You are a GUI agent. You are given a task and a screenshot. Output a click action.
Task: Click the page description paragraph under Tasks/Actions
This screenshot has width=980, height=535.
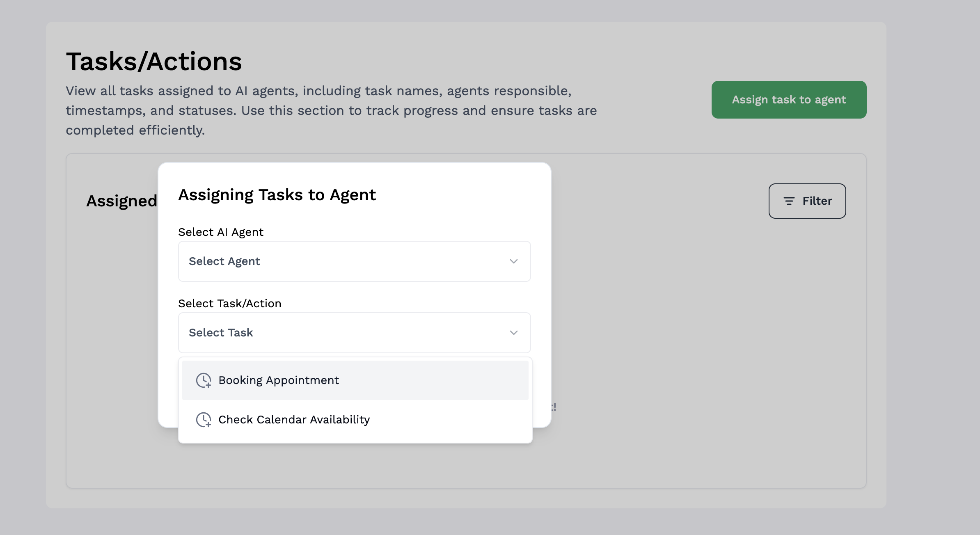(x=331, y=110)
